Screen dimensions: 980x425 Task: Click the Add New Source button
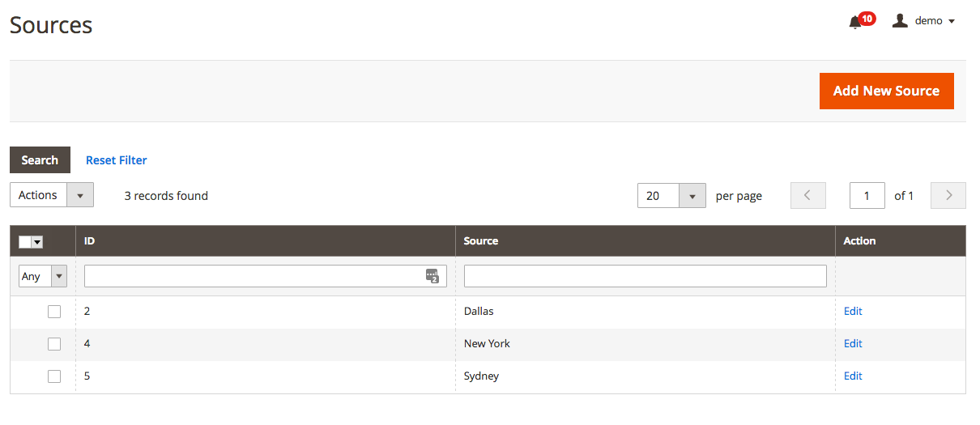point(886,91)
